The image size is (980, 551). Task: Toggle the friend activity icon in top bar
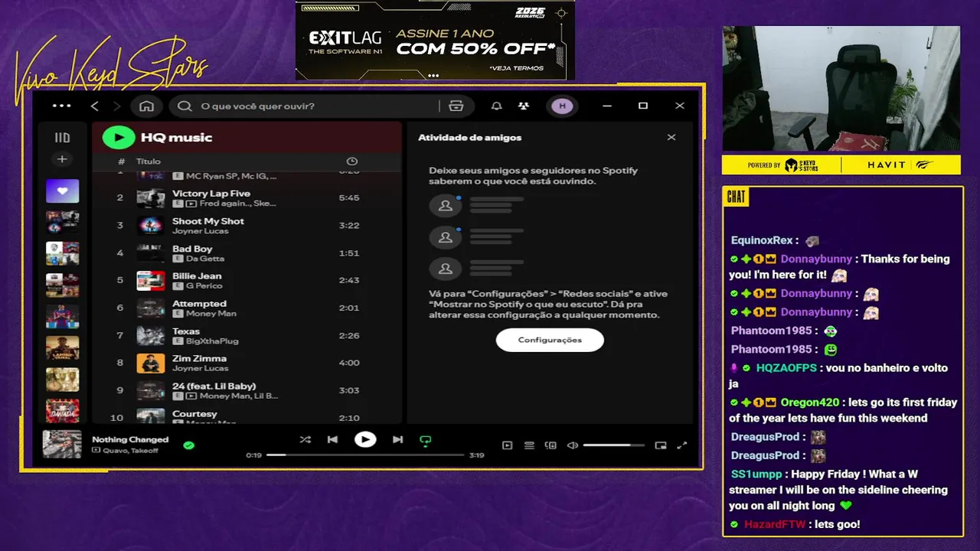click(x=523, y=106)
